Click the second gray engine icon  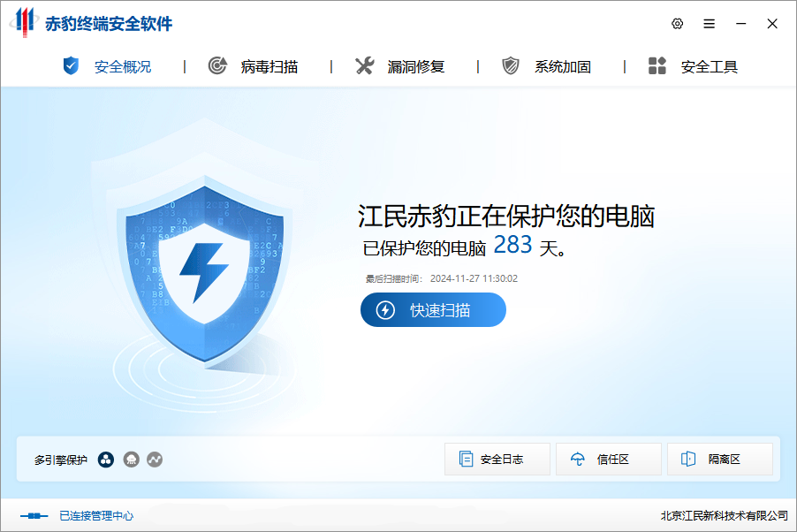coord(131,460)
